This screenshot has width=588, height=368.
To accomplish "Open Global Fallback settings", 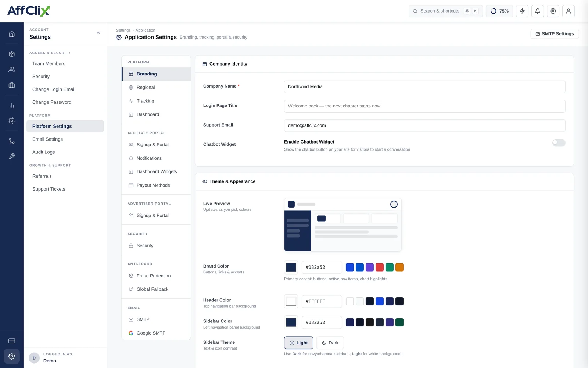I will pos(156,290).
